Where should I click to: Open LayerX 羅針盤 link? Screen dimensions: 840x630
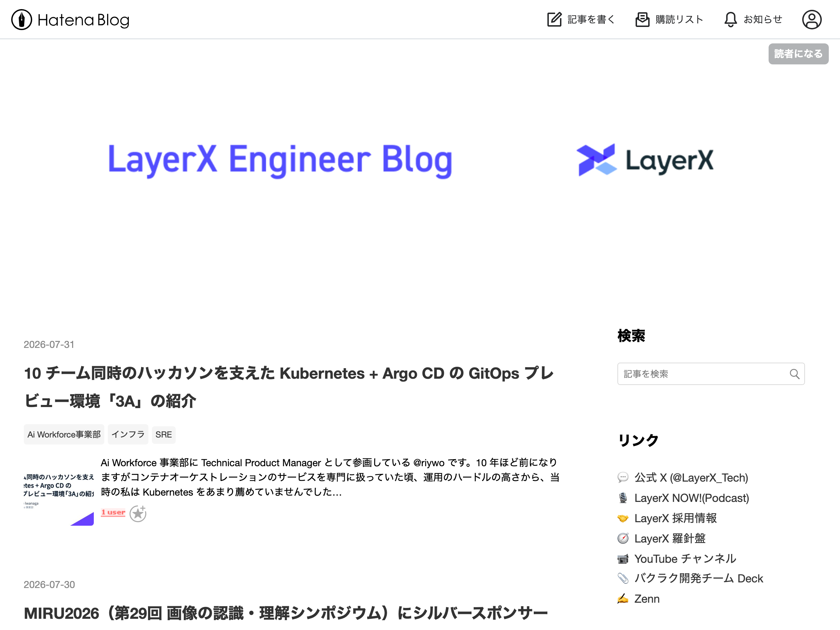click(670, 538)
